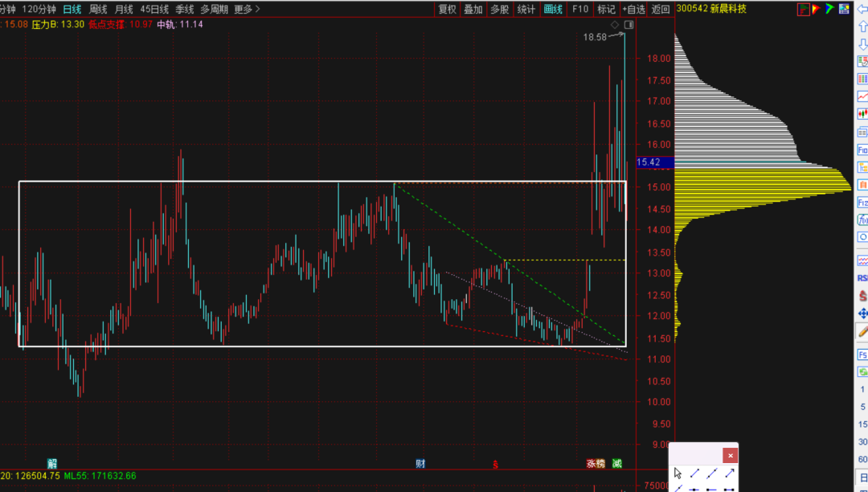Select the chip distribution icon with red border

point(803,9)
